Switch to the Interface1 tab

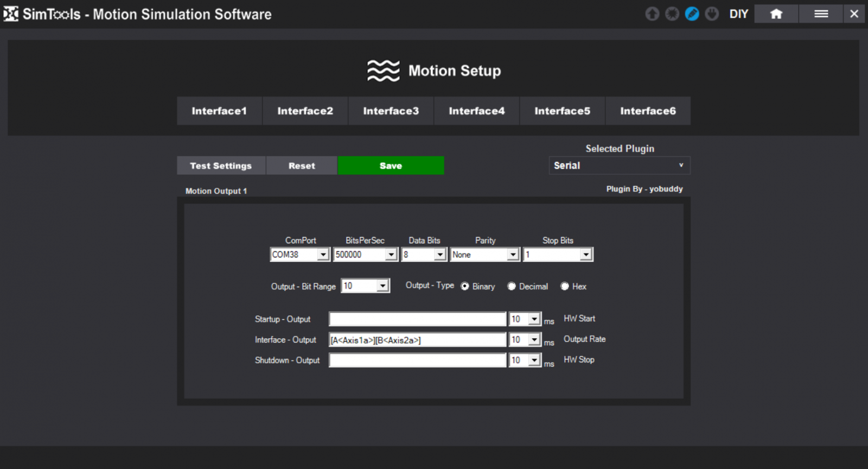[219, 111]
